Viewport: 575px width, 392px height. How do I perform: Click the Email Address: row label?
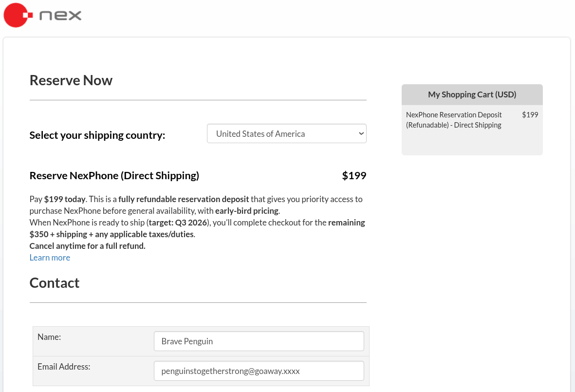tap(64, 366)
